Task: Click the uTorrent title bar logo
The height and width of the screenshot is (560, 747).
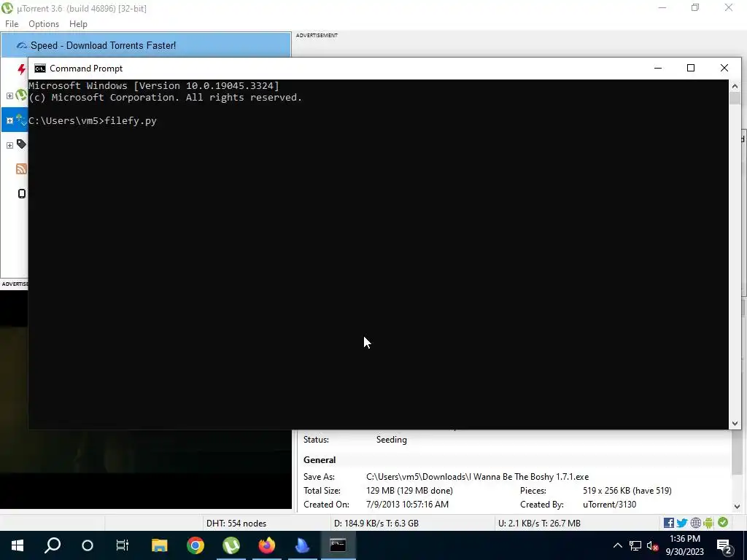Action: click(x=7, y=8)
